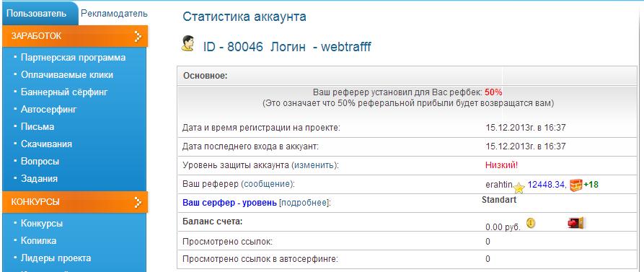Click the erahtin referrer name
The width and height of the screenshot is (644, 272).
(499, 185)
